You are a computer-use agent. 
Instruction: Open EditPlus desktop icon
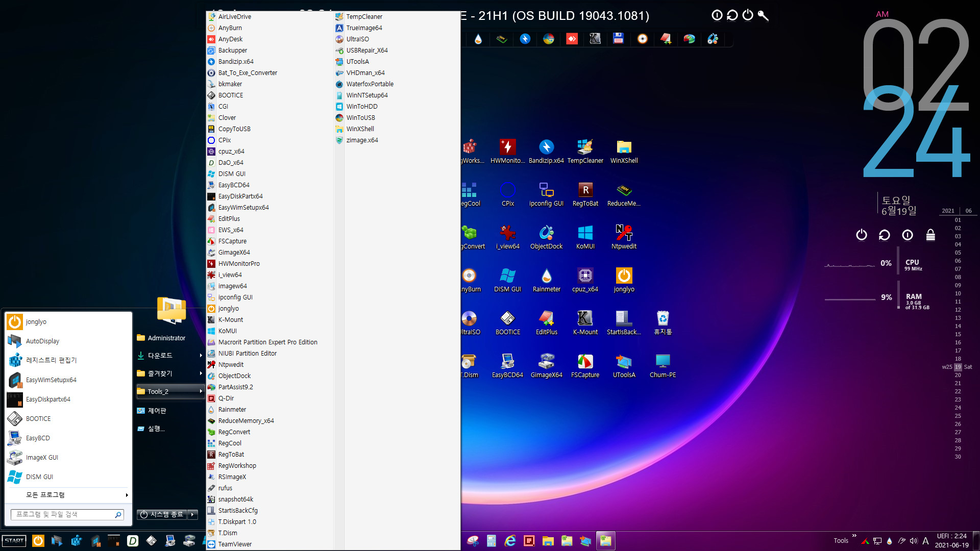tap(546, 322)
